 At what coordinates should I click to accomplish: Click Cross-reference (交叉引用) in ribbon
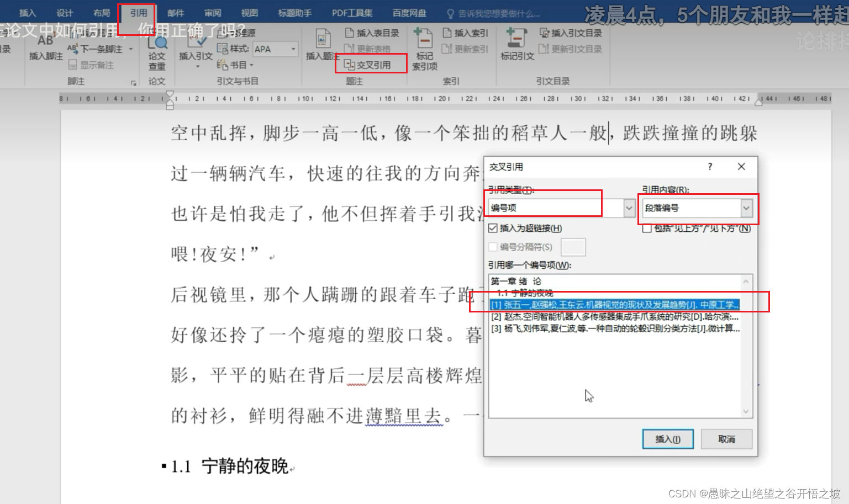pyautogui.click(x=368, y=65)
